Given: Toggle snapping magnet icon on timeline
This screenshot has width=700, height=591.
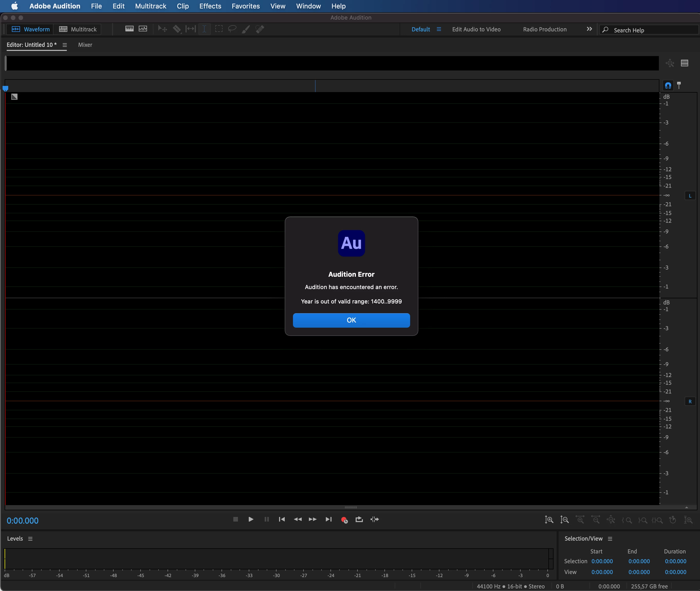Looking at the screenshot, I should (668, 85).
